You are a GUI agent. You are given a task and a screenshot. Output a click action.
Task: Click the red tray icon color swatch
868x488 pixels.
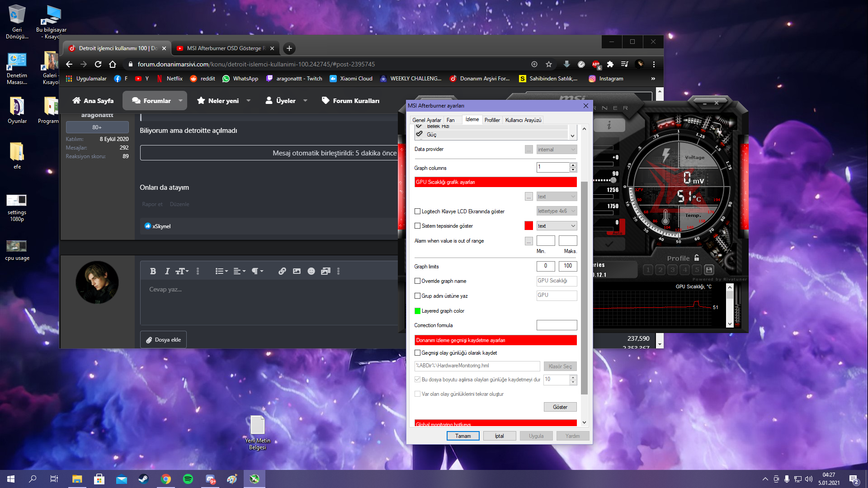point(528,225)
